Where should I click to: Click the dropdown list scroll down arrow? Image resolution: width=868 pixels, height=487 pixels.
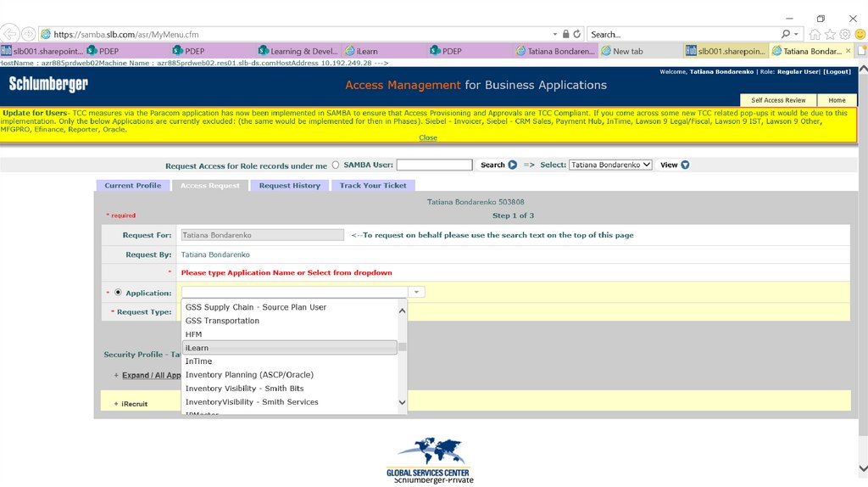pyautogui.click(x=403, y=402)
